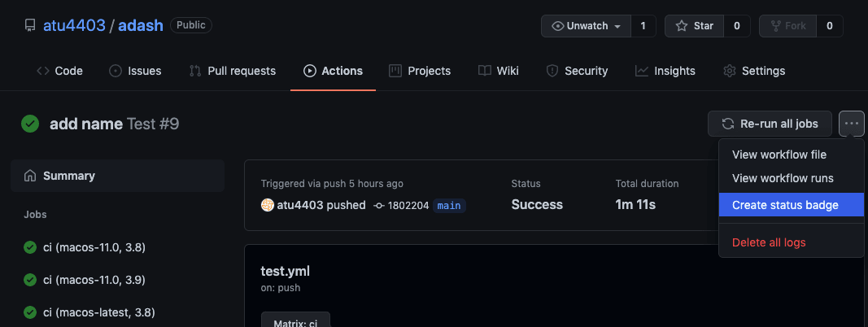This screenshot has width=868, height=327.
Task: Open the repository Settings tab
Action: pyautogui.click(x=754, y=71)
